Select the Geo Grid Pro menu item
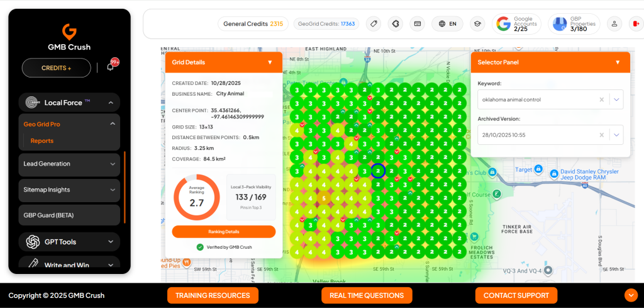The width and height of the screenshot is (644, 308). [42, 124]
